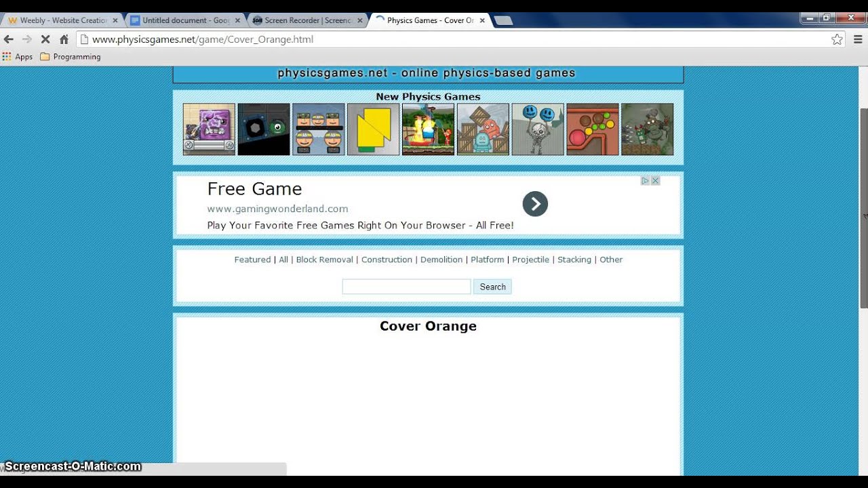Click the Search button

(x=493, y=287)
